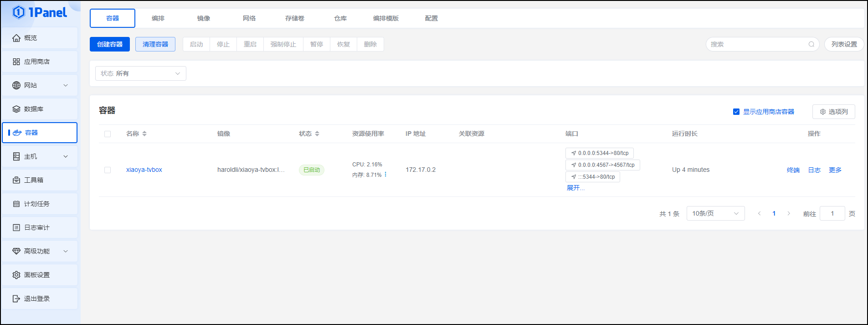The image size is (868, 325).
Task: Sort by 状态 column arrows
Action: pyautogui.click(x=317, y=134)
